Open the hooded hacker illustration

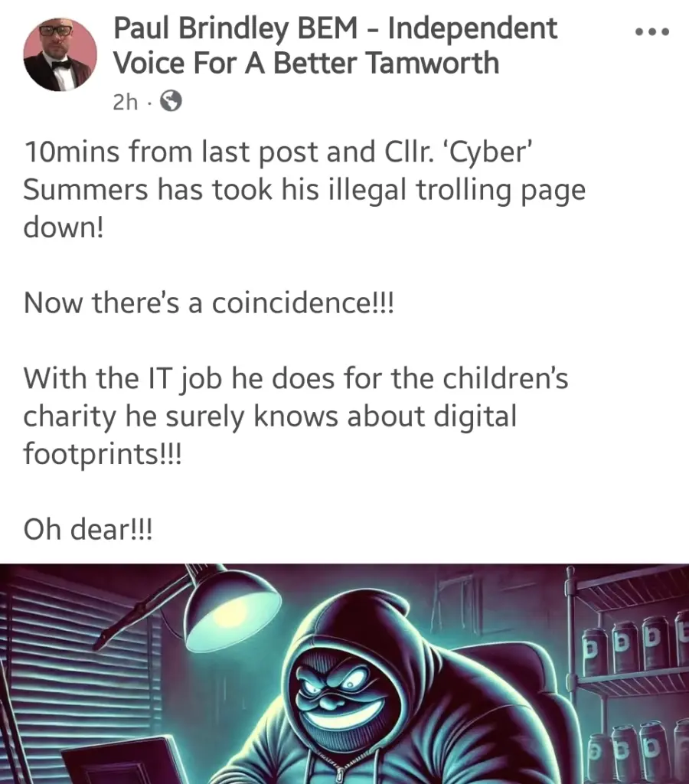(x=344, y=674)
